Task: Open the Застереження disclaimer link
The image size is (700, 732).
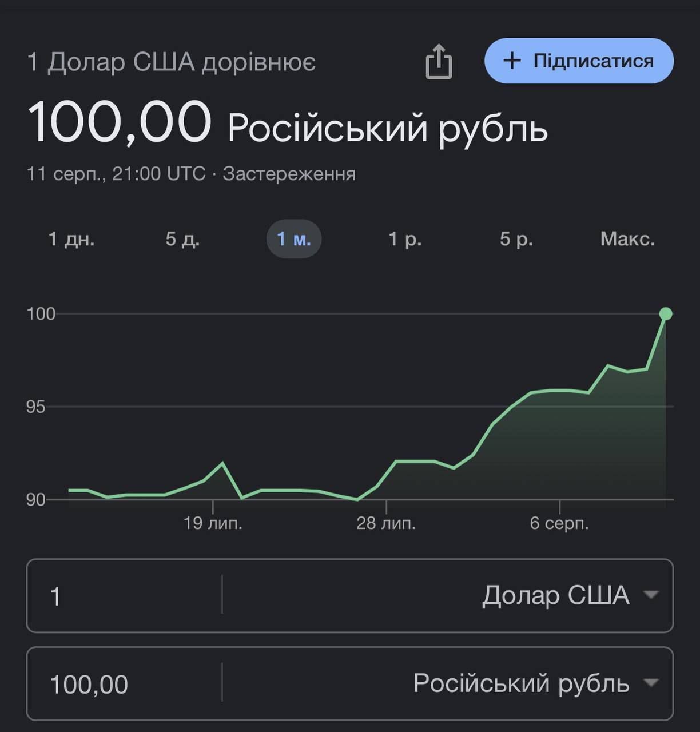Action: [x=289, y=173]
